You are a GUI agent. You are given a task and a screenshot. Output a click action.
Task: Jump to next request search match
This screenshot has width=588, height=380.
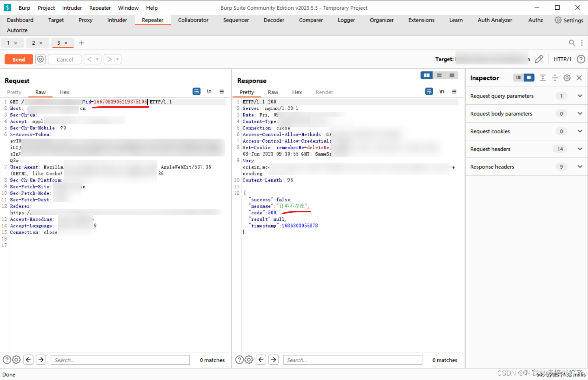[41, 360]
